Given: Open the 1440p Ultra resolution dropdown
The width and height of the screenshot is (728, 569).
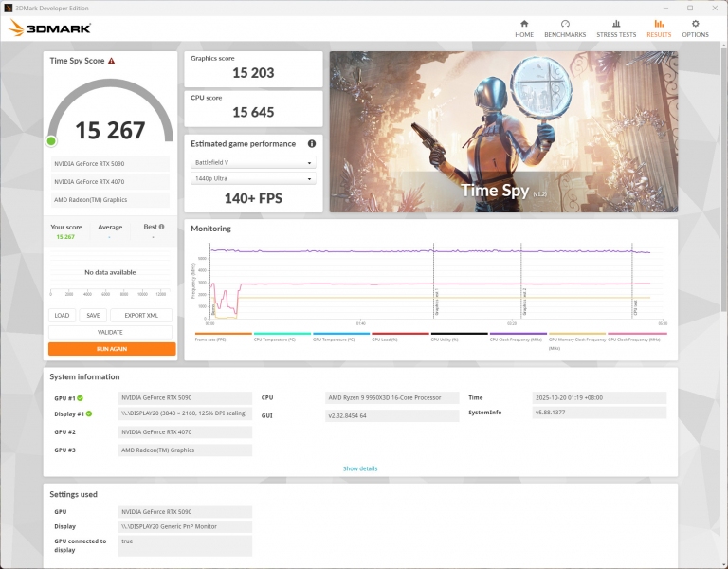Looking at the screenshot, I should point(253,178).
